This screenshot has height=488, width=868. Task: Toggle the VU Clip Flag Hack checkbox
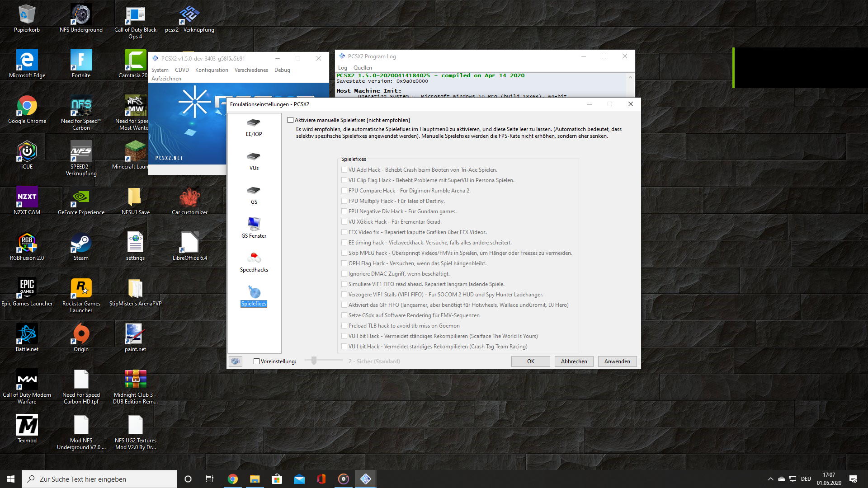[x=344, y=180]
